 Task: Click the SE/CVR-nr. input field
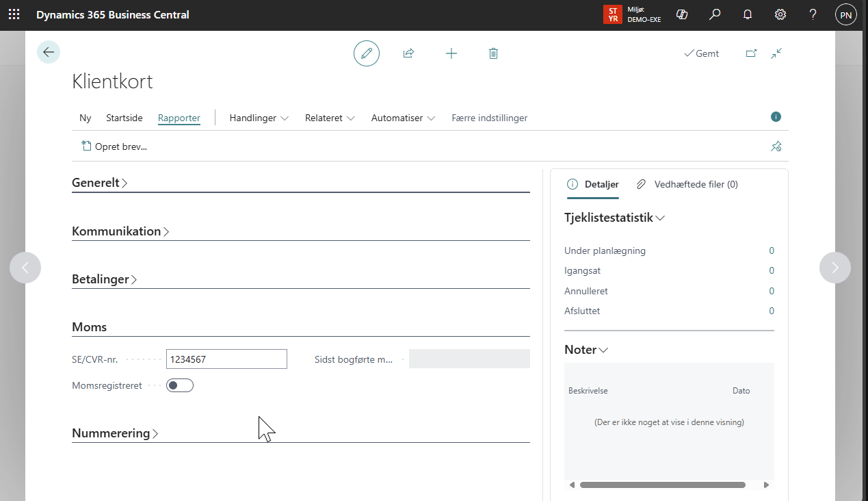[226, 359]
